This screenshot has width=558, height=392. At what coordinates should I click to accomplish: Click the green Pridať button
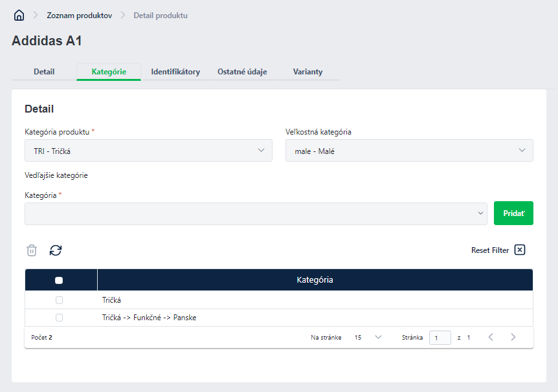click(513, 213)
